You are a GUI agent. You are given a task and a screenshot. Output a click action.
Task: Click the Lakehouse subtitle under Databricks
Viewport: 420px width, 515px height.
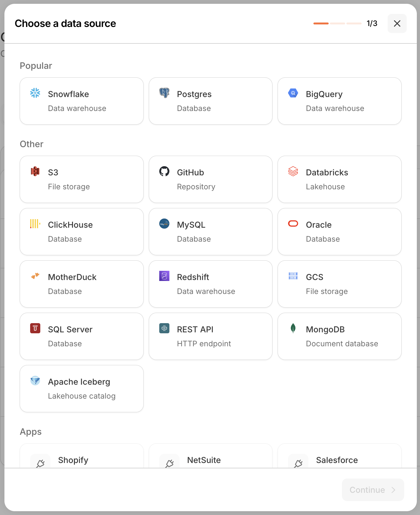click(325, 187)
